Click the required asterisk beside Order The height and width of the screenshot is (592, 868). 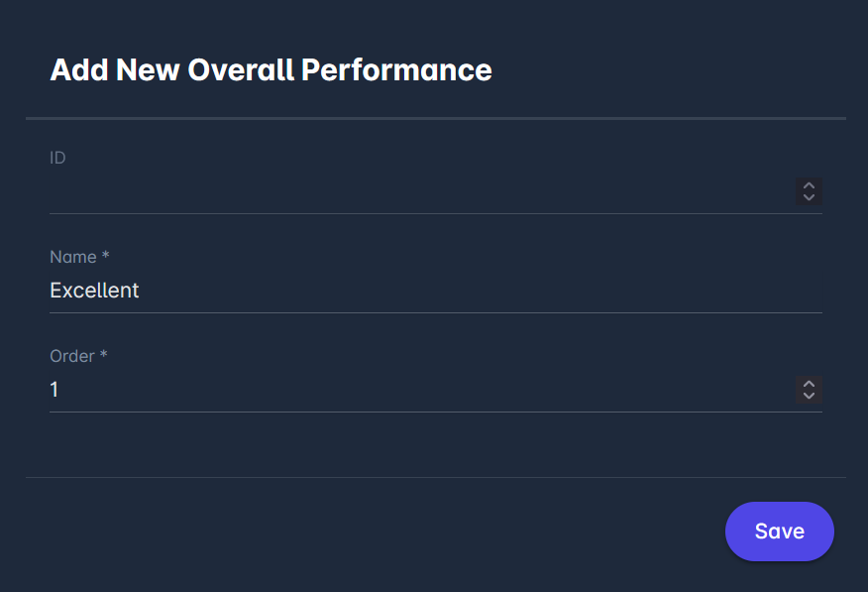[x=103, y=355]
